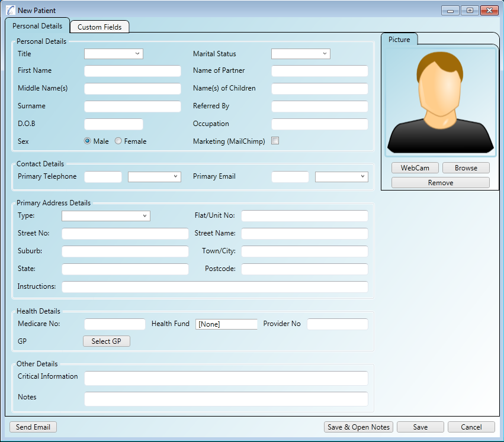This screenshot has height=442, width=504.
Task: Click the Select GP button
Action: pos(106,341)
